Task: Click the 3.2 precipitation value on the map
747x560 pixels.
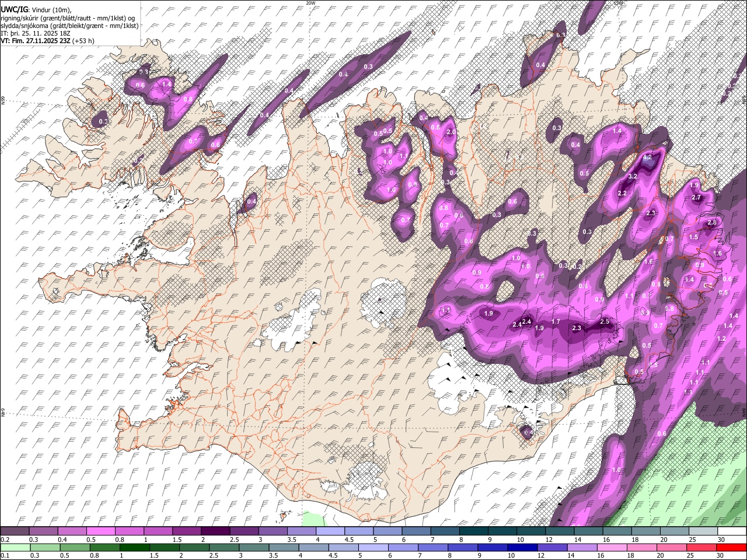Action: 633,176
